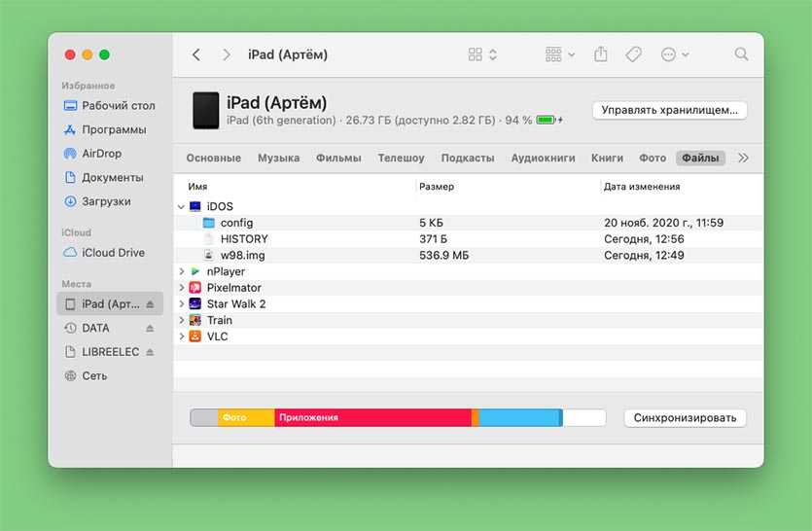Eject the iPad device in sidebar
Viewport: 812px width, 531px height.
150,304
